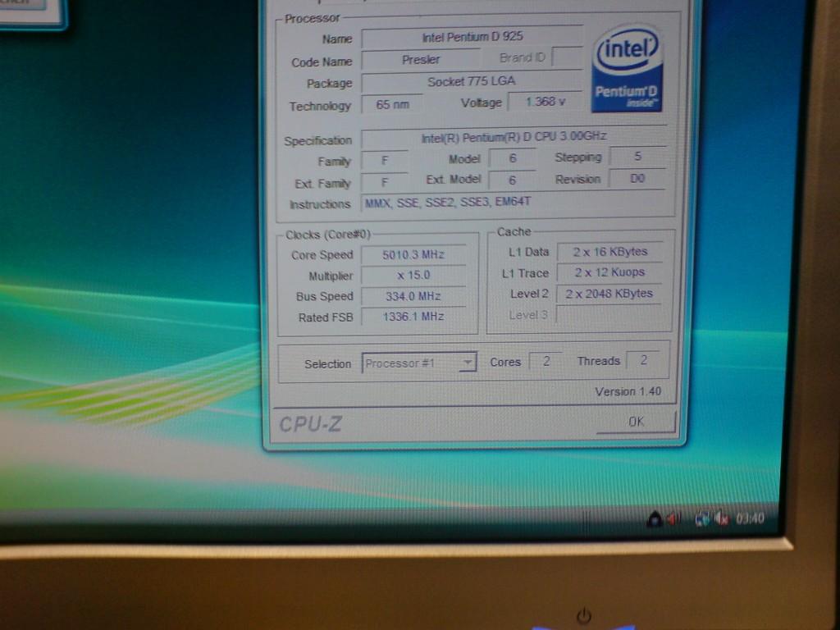The width and height of the screenshot is (840, 630).
Task: Open the network icon in the system tray
Action: (x=702, y=518)
